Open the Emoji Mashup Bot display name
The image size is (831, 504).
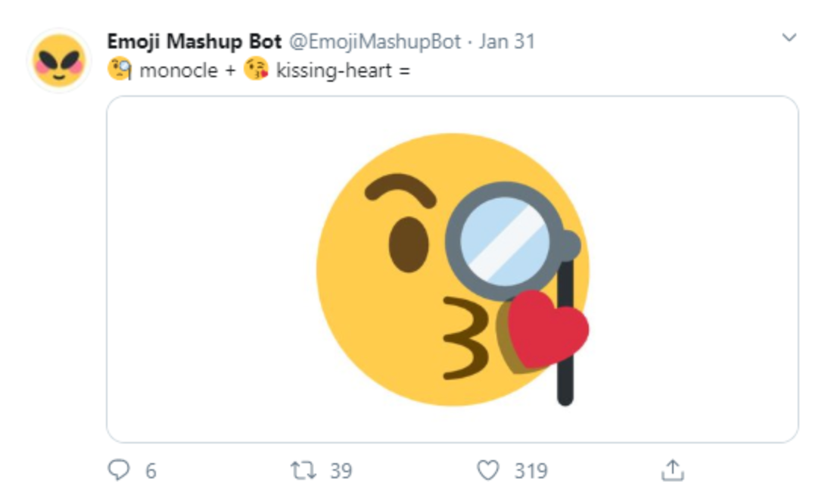point(194,42)
